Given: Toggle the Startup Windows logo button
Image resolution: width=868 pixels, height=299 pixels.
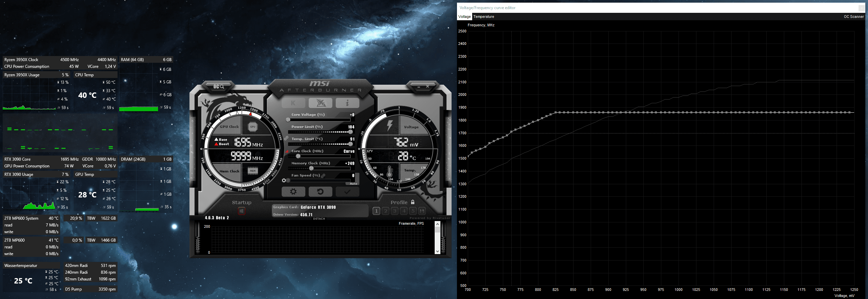Looking at the screenshot, I should (x=241, y=211).
